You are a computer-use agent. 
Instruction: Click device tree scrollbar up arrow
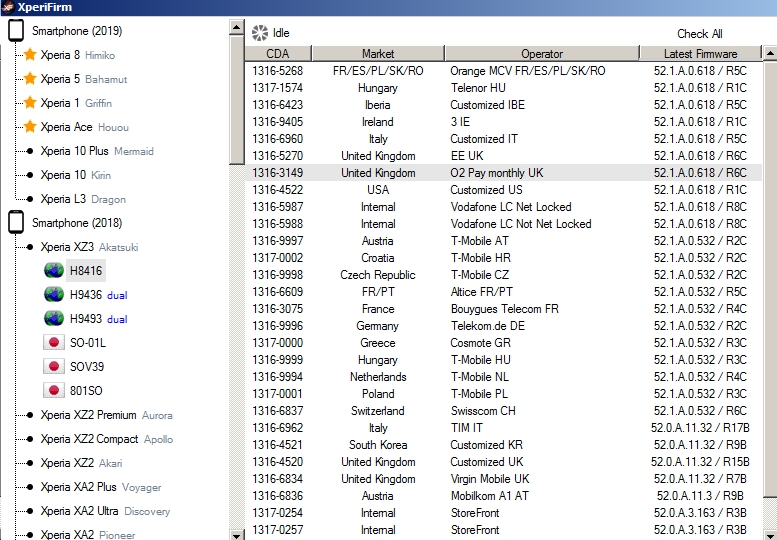point(237,27)
